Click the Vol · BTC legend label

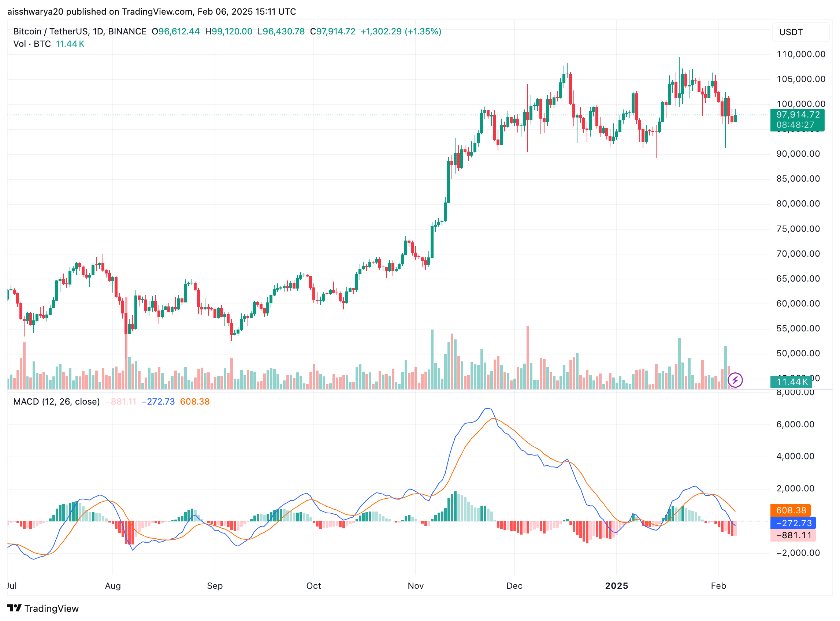coord(32,44)
